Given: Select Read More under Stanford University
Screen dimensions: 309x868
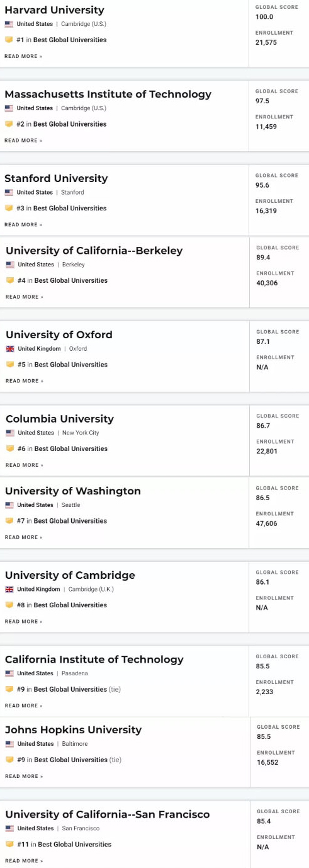Looking at the screenshot, I should [23, 225].
